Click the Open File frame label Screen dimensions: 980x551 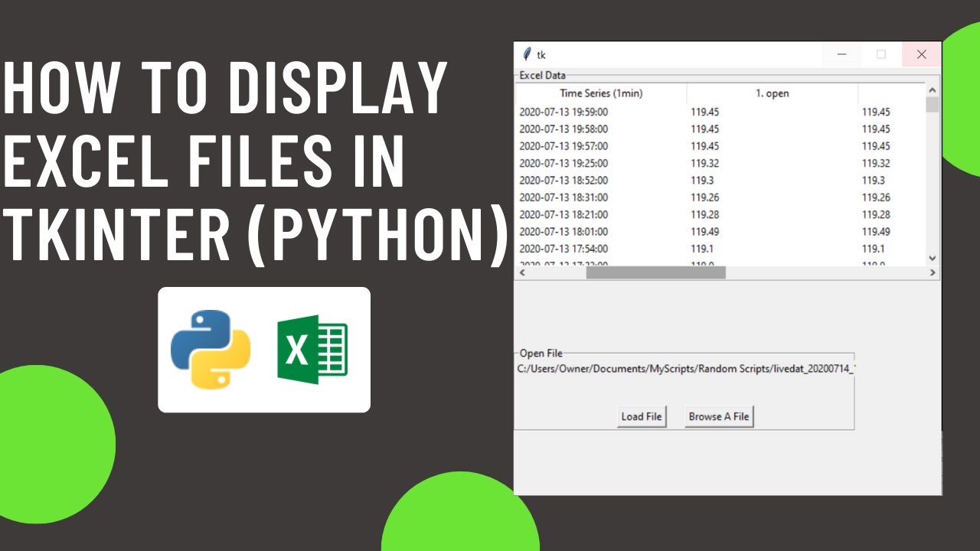541,353
